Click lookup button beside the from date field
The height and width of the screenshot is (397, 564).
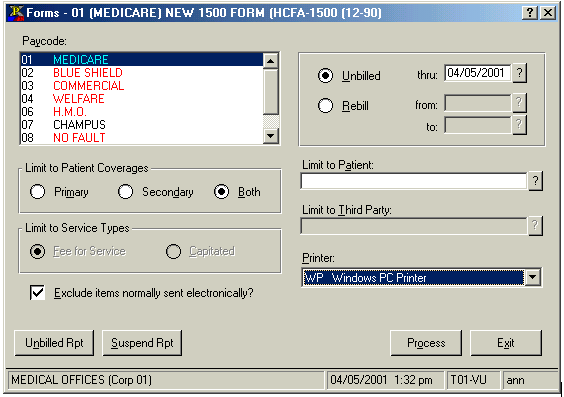click(x=519, y=103)
